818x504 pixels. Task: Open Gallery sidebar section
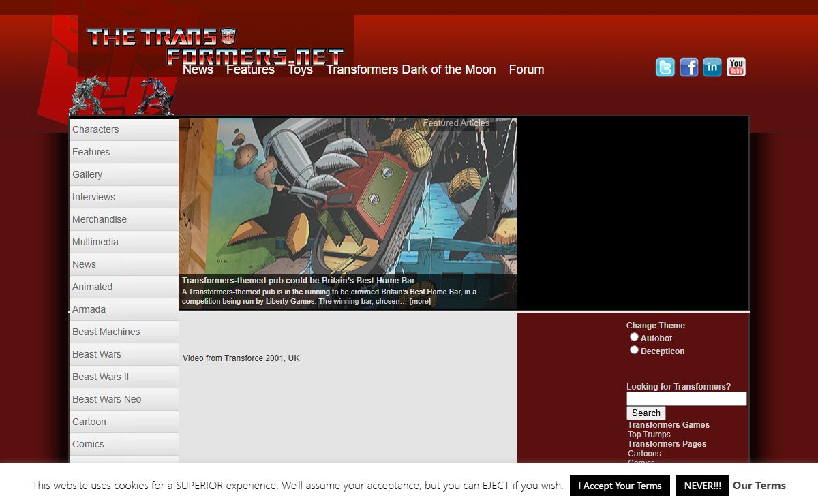tap(123, 174)
